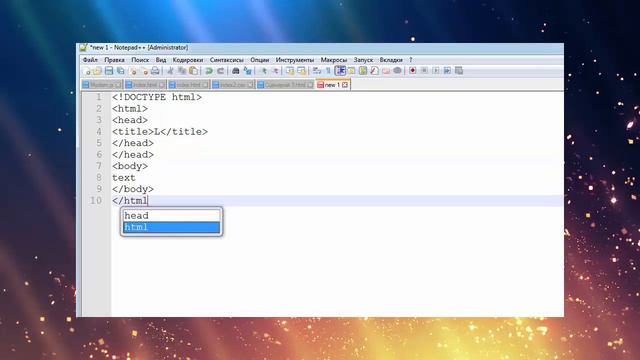Open the Макросы menu
Screen dimensions: 640x360
pos(333,60)
